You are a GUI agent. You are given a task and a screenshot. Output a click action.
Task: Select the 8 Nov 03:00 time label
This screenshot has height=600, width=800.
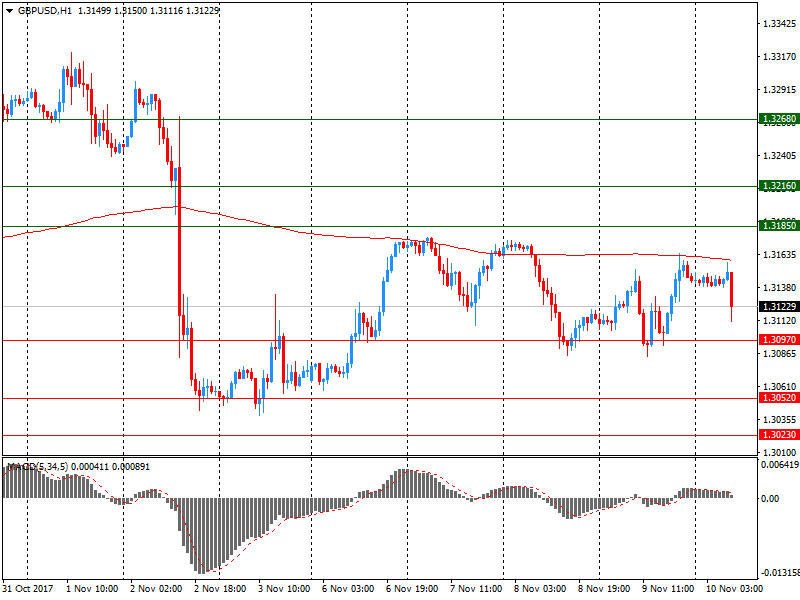[540, 589]
